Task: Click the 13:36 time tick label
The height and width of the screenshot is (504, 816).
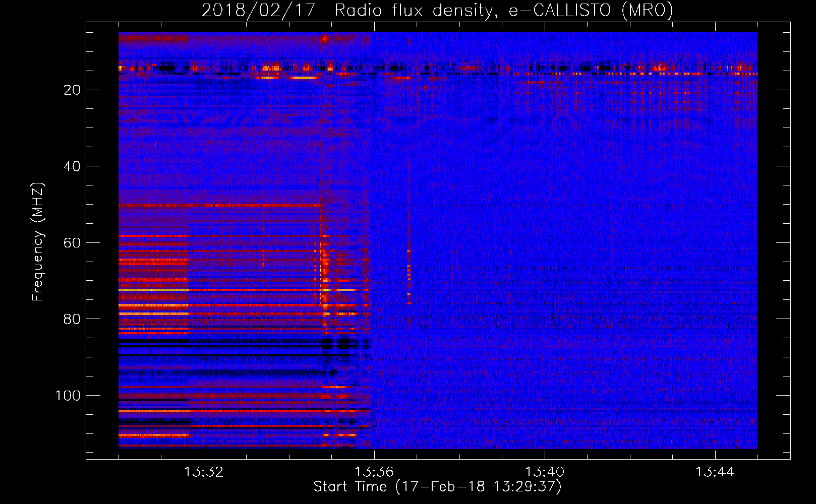Action: click(374, 472)
